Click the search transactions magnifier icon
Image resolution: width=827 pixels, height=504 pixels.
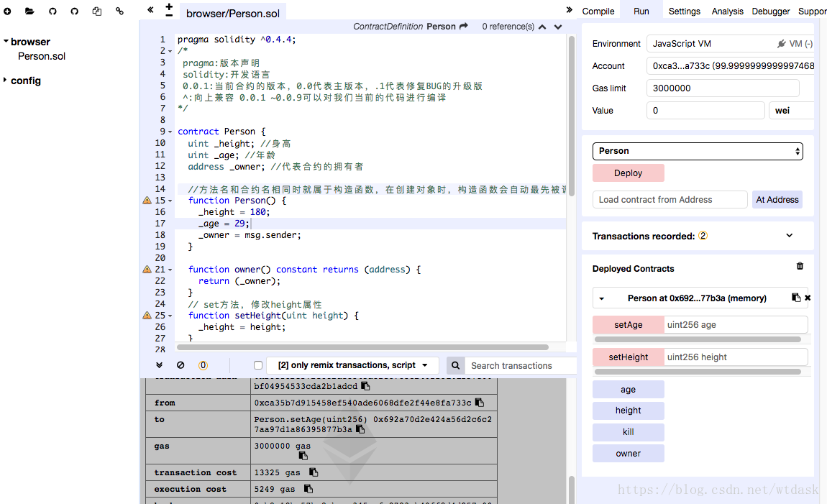click(456, 365)
